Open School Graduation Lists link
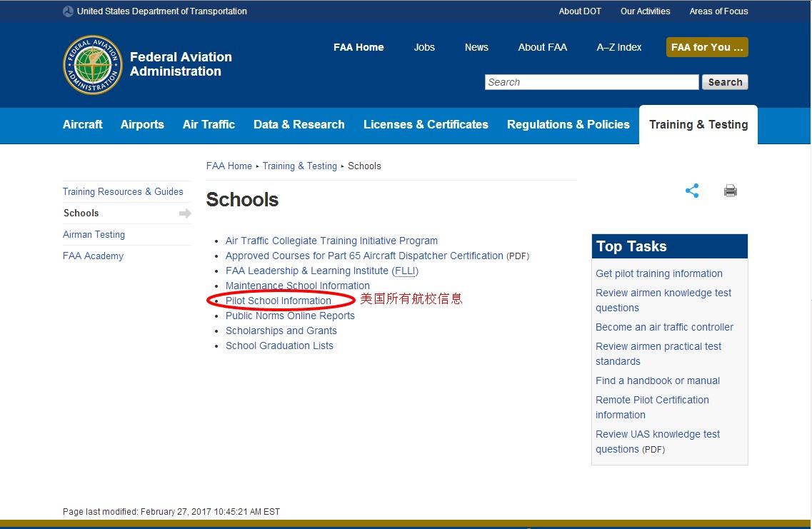This screenshot has height=529, width=812. [280, 346]
